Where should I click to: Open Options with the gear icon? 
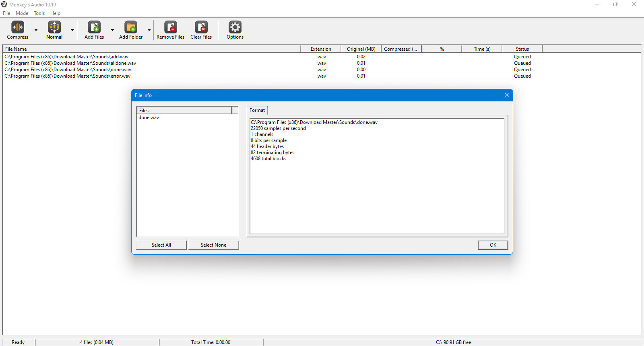coord(235,27)
